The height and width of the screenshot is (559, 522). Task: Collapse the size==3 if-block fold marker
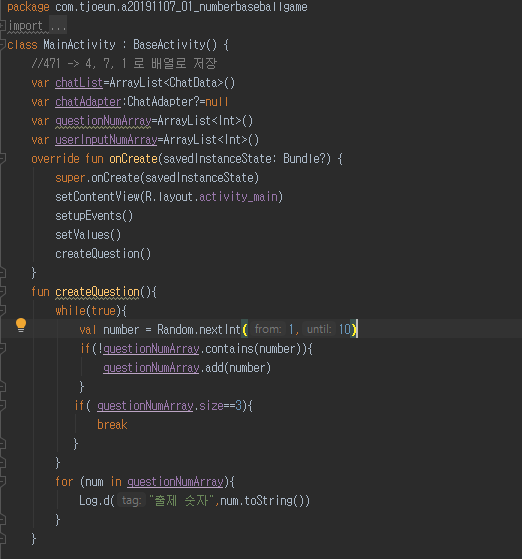2,406
